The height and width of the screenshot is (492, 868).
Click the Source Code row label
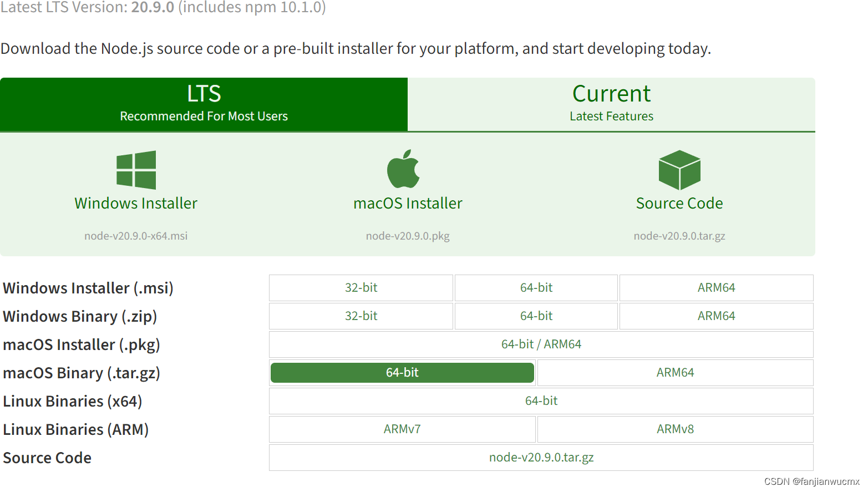click(x=47, y=458)
